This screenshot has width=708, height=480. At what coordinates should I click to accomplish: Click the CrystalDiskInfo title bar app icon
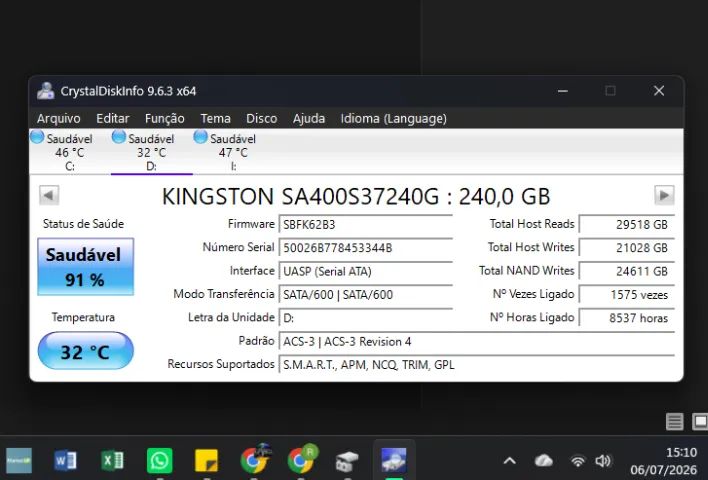click(46, 91)
